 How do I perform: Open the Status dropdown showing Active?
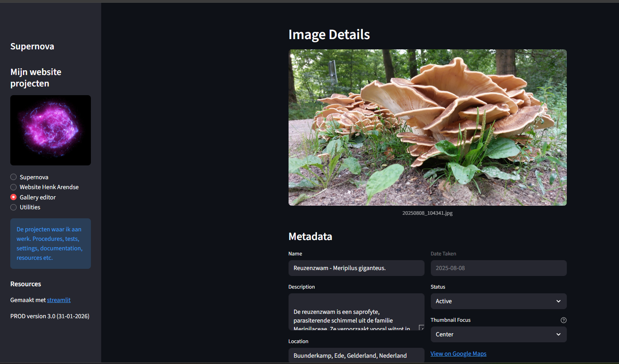coord(498,301)
